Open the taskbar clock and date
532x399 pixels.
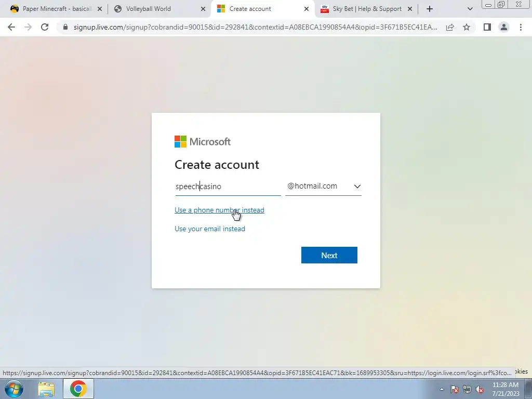pos(506,389)
